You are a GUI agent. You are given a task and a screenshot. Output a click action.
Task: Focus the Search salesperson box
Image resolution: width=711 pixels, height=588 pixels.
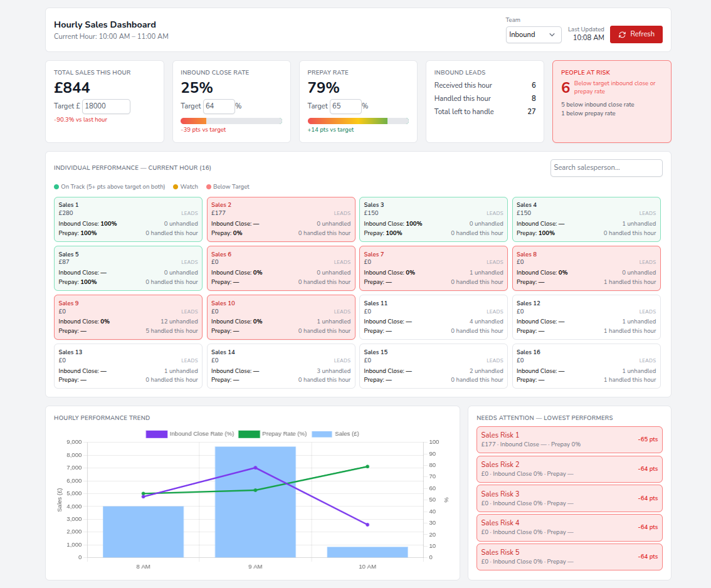[606, 168]
